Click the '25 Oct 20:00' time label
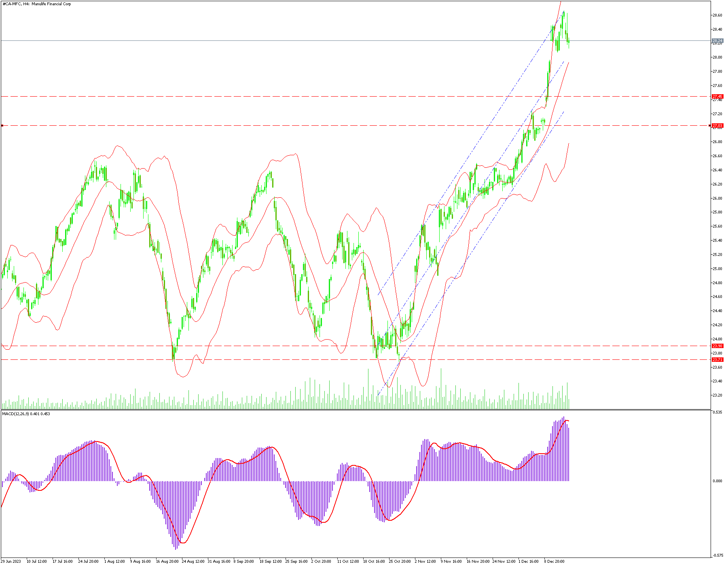 click(400, 562)
